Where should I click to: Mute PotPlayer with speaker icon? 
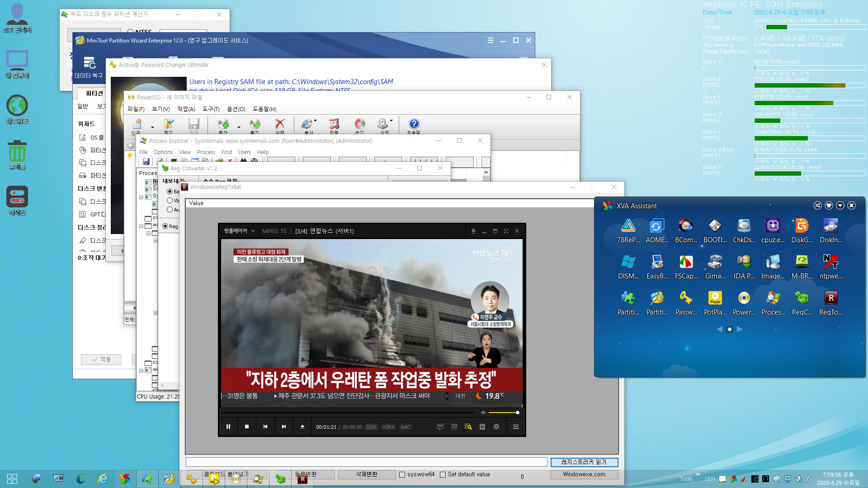click(x=483, y=413)
